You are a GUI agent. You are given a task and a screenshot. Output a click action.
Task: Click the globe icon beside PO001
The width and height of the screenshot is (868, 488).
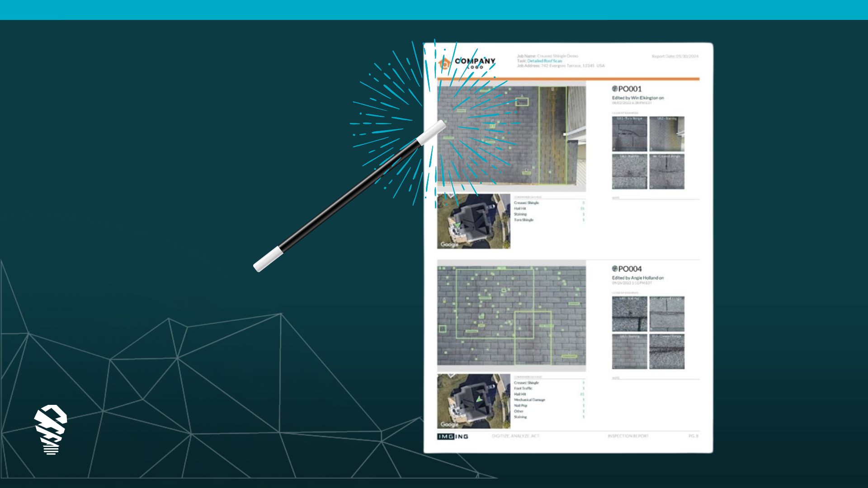click(614, 89)
